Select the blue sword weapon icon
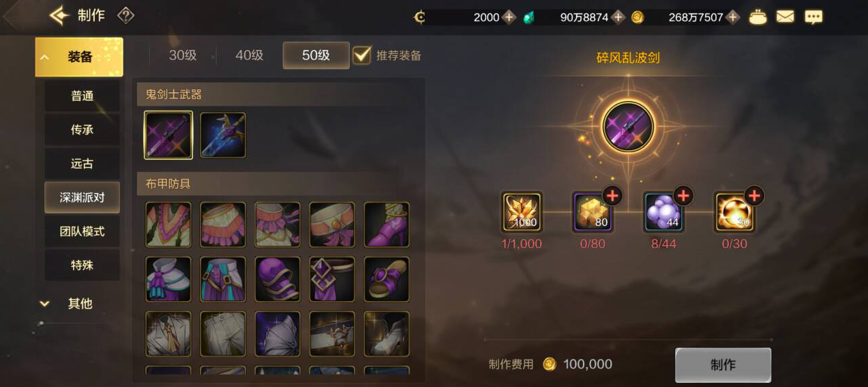868x387 pixels. pyautogui.click(x=223, y=135)
